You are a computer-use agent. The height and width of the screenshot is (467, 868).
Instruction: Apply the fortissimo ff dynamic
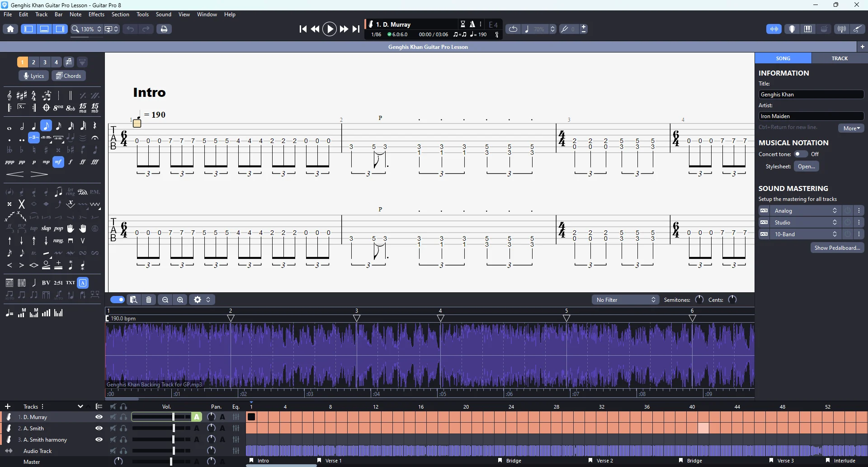[x=83, y=162]
